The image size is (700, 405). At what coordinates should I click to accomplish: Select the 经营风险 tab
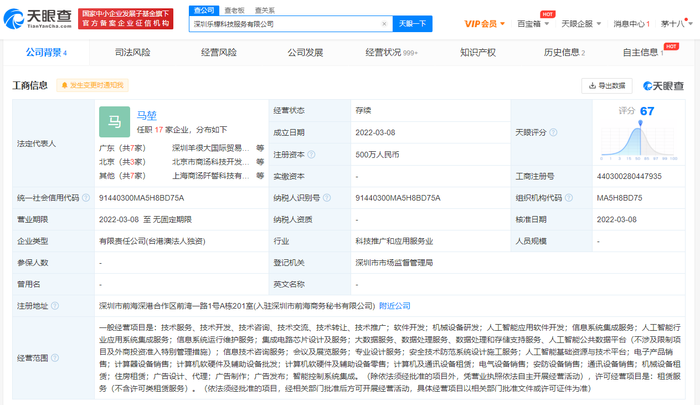[x=219, y=53]
